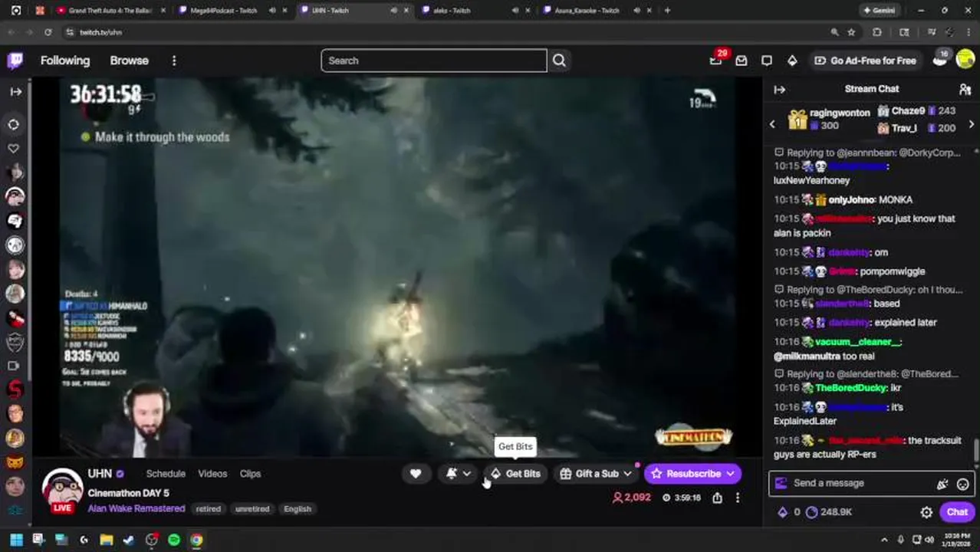Open Spotify from the taskbar
Viewport: 980px width, 552px height.
(174, 540)
